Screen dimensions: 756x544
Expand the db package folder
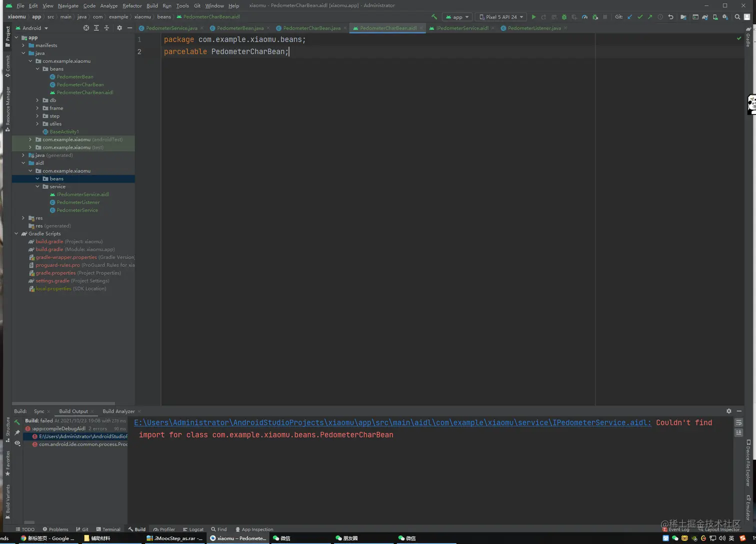point(37,100)
